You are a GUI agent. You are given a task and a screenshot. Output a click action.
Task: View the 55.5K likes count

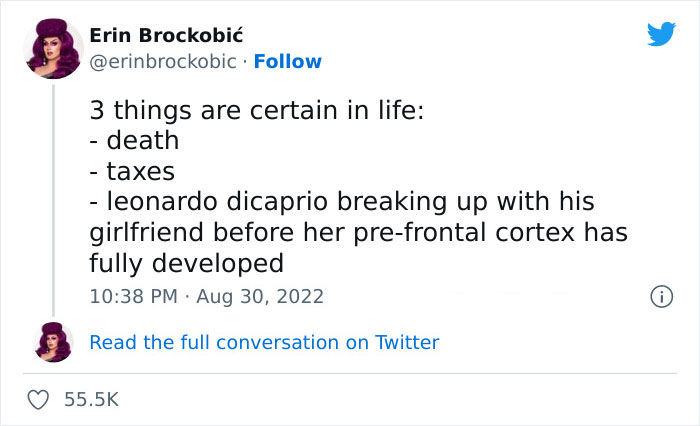pos(92,399)
